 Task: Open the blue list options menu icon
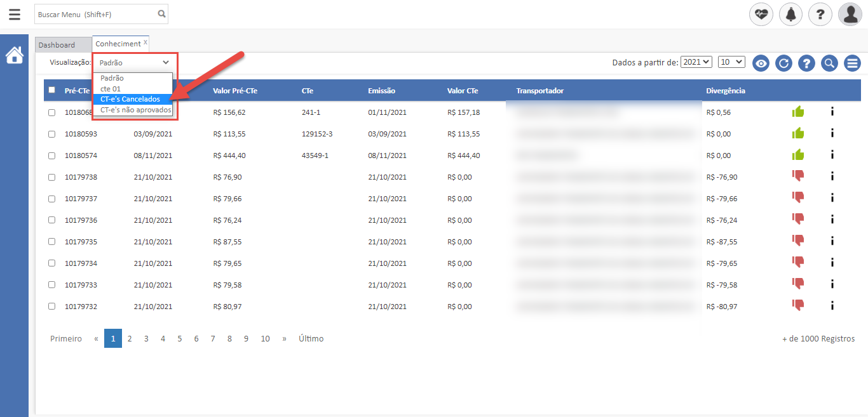pos(851,63)
